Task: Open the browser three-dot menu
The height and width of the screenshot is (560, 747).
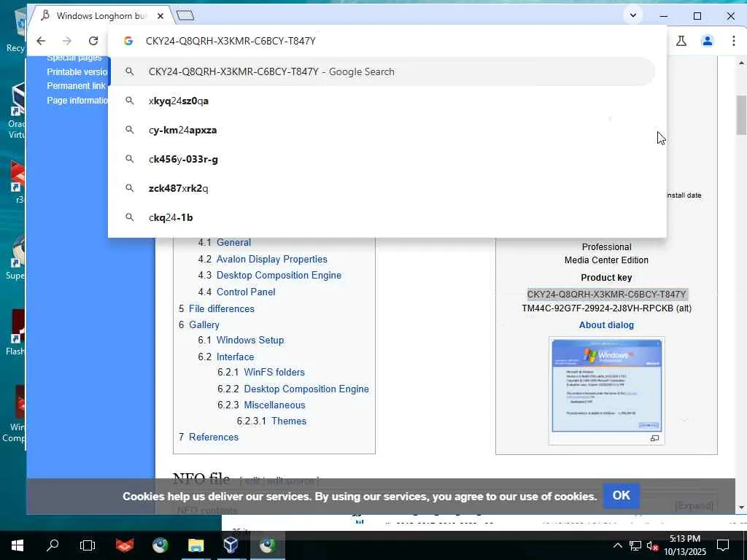Action: pyautogui.click(x=734, y=41)
